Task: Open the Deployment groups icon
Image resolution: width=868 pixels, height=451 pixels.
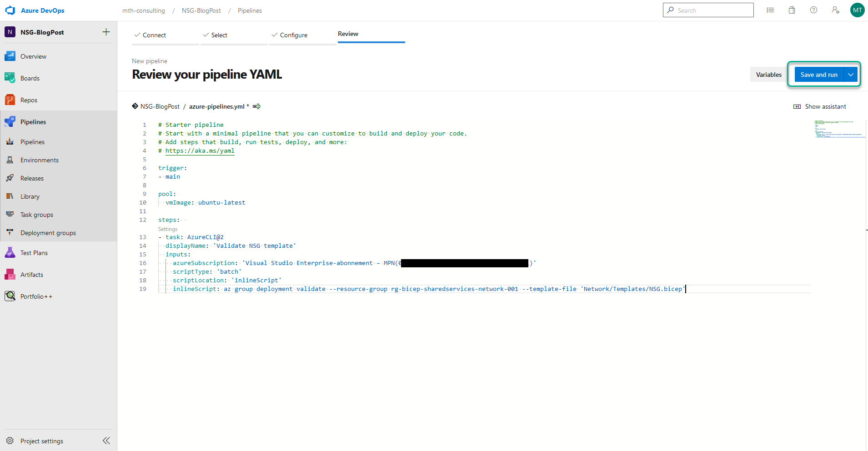Action: [10, 232]
